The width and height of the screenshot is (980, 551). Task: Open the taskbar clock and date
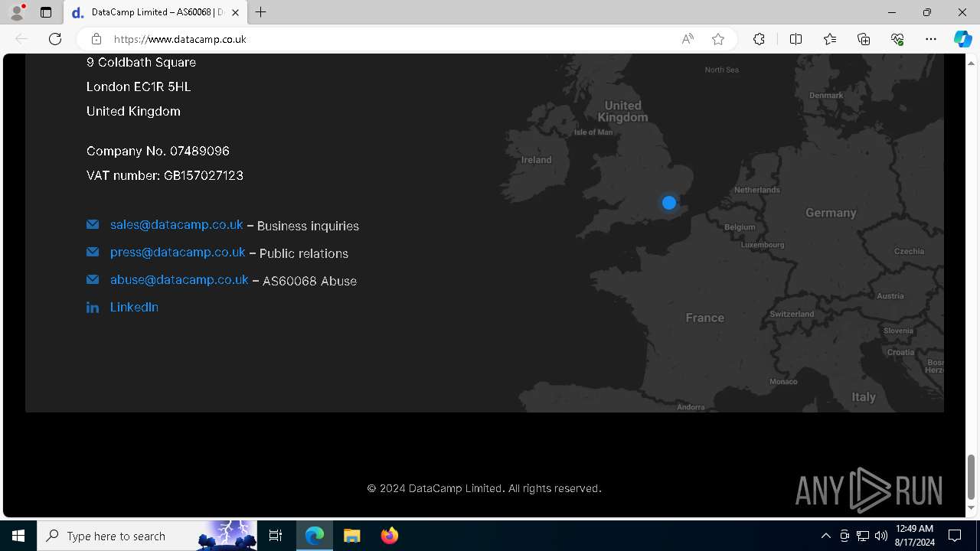click(x=914, y=536)
